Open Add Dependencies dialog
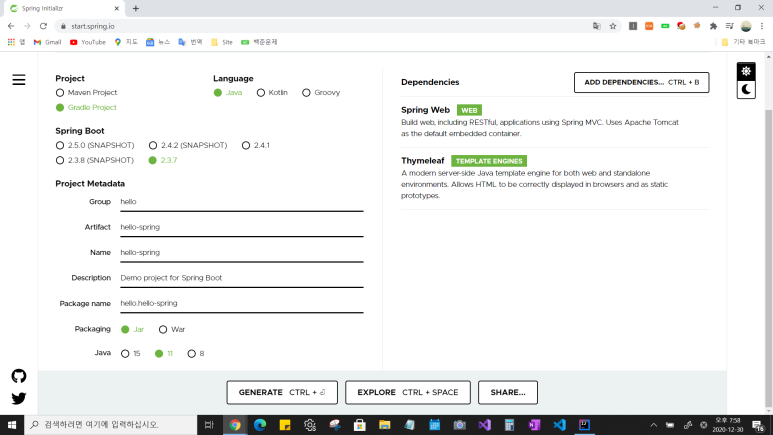The image size is (773, 435). [641, 82]
